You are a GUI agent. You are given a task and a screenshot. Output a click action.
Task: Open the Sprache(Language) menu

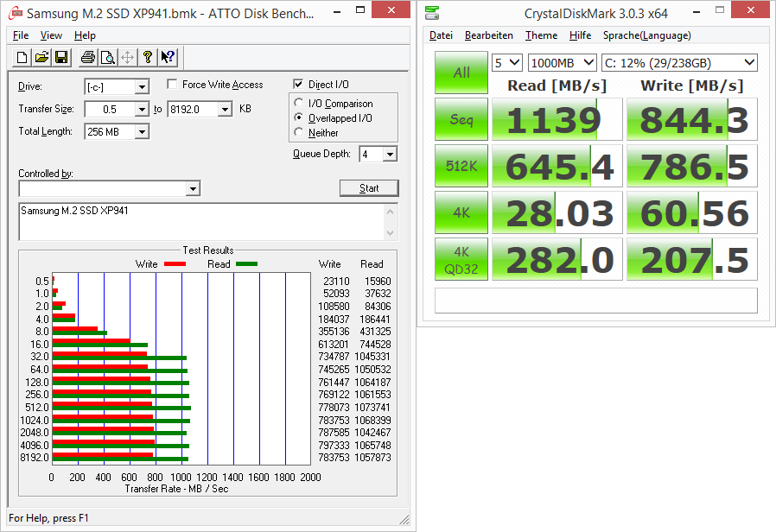coord(647,35)
